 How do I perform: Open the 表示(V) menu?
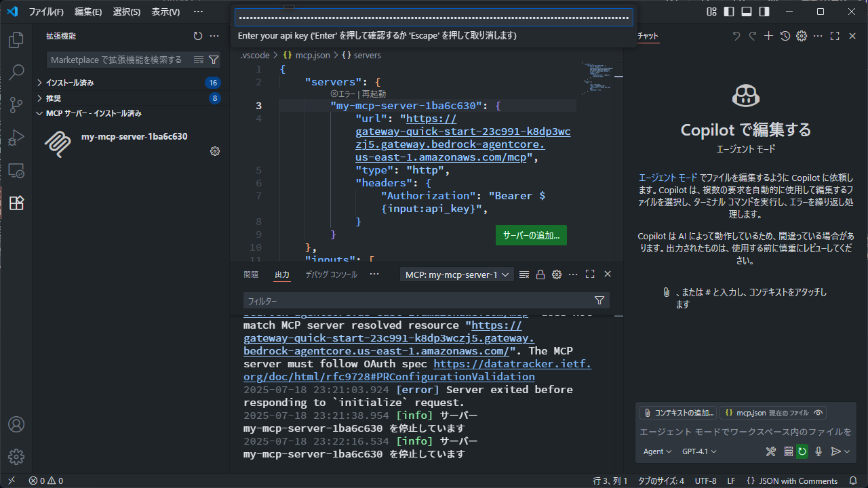pyautogui.click(x=165, y=12)
